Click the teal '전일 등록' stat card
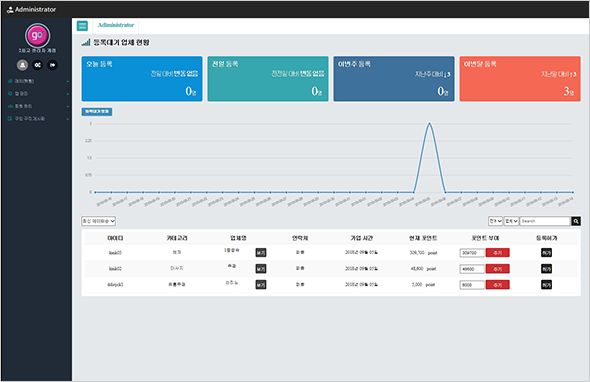The image size is (590, 382). (268, 79)
